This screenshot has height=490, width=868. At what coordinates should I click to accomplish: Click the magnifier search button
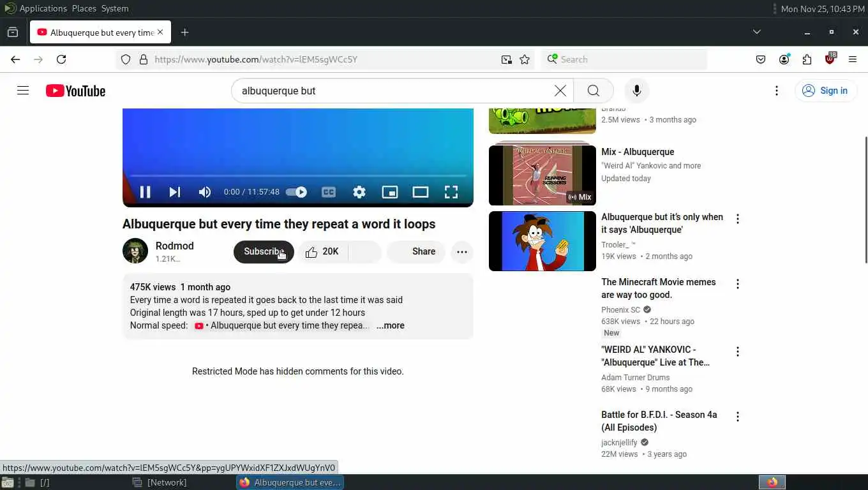pos(594,91)
